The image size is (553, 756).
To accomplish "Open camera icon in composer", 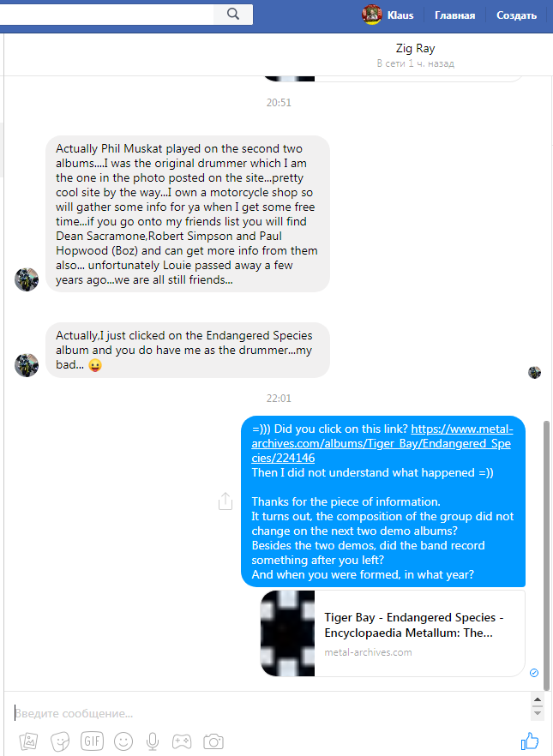I will (x=213, y=741).
